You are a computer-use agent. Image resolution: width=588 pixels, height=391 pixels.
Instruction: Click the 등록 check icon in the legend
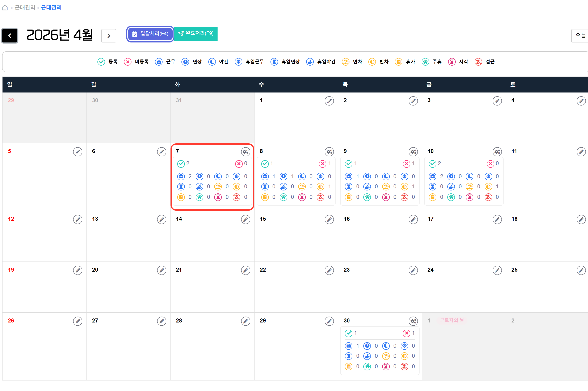point(101,62)
